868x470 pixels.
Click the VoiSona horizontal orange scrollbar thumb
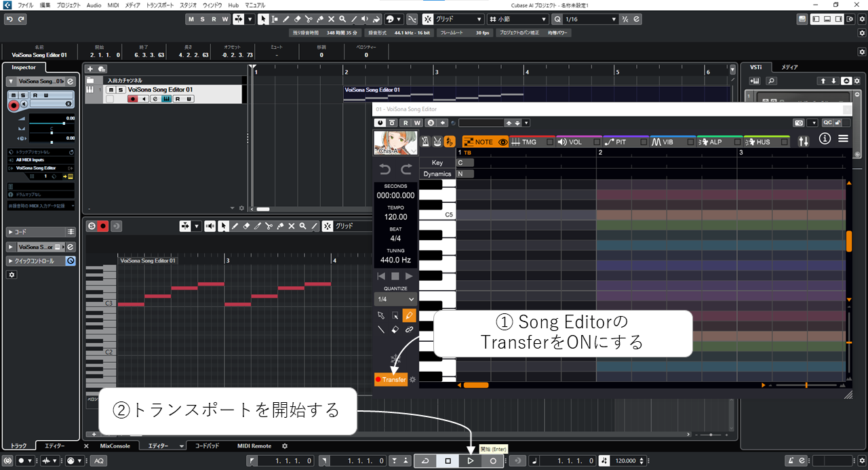475,385
